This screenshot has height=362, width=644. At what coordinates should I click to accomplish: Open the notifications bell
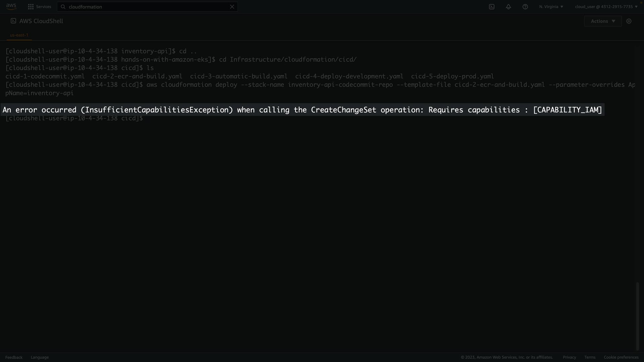point(508,7)
